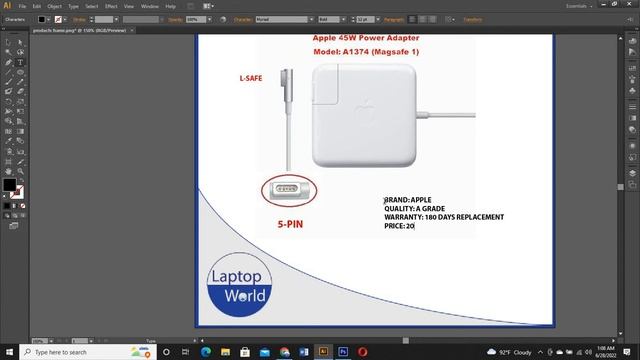This screenshot has width=640, height=360.
Task: Open the Type menu
Action: [x=73, y=6]
